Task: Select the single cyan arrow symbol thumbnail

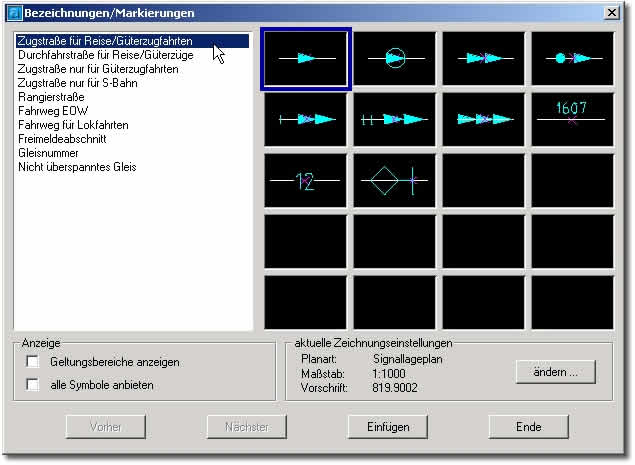Action: pos(306,59)
